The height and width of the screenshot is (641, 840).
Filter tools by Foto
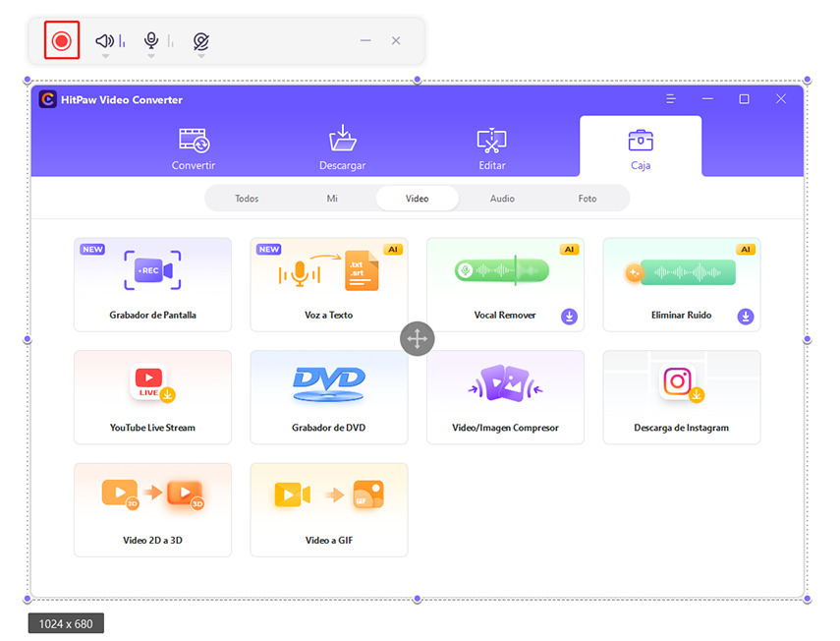click(588, 199)
